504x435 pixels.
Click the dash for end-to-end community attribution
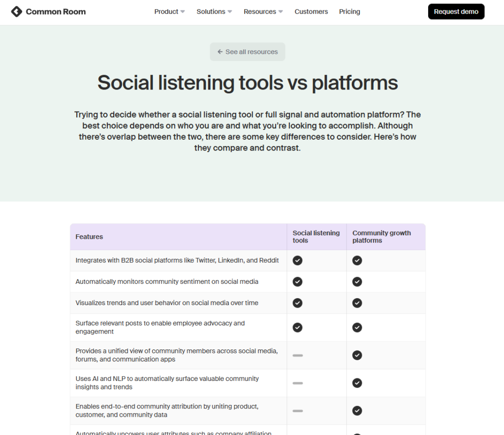[x=297, y=410]
